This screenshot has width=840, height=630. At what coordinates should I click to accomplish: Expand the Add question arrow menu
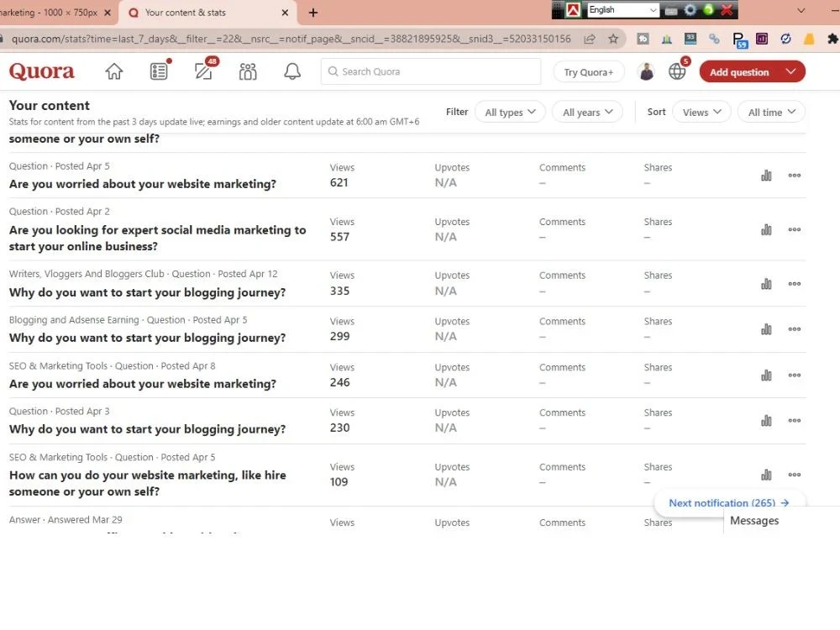(790, 71)
